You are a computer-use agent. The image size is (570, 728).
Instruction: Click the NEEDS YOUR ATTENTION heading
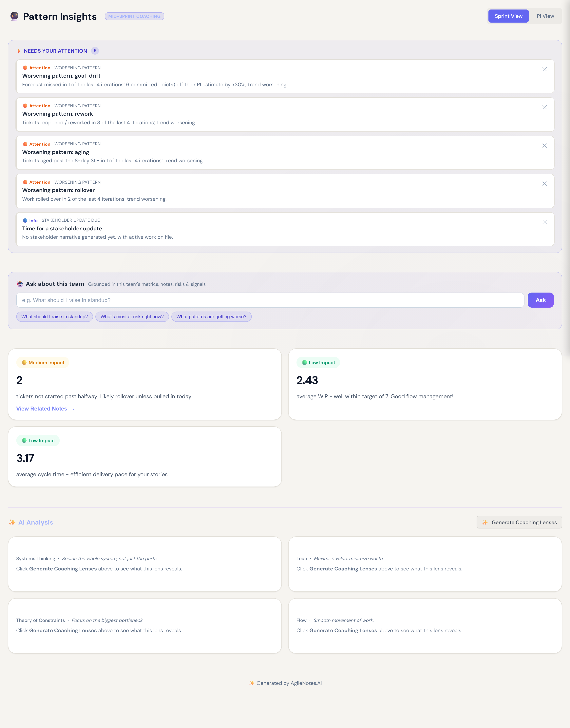click(x=55, y=51)
